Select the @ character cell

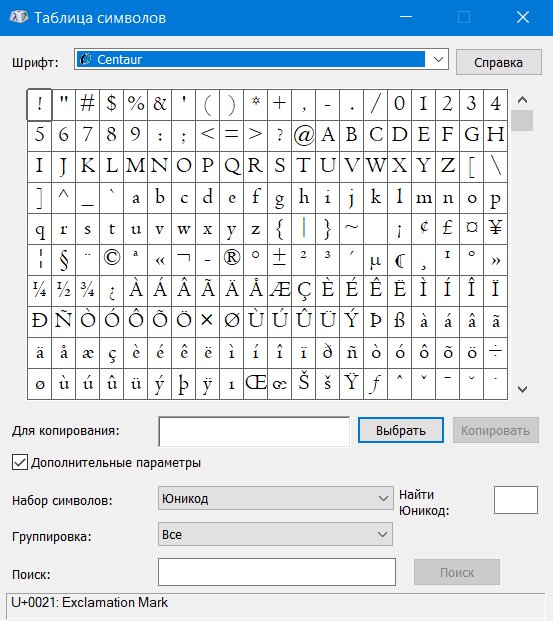[304, 136]
